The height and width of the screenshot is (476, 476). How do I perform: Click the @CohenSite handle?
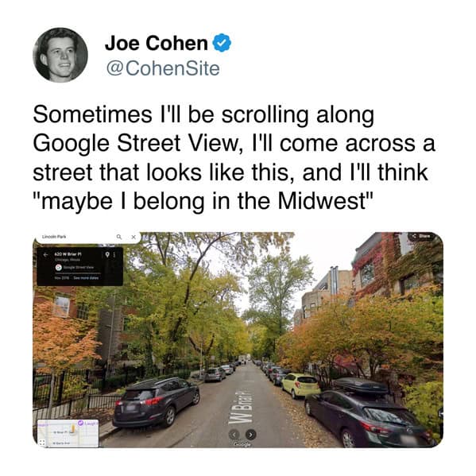tap(163, 68)
